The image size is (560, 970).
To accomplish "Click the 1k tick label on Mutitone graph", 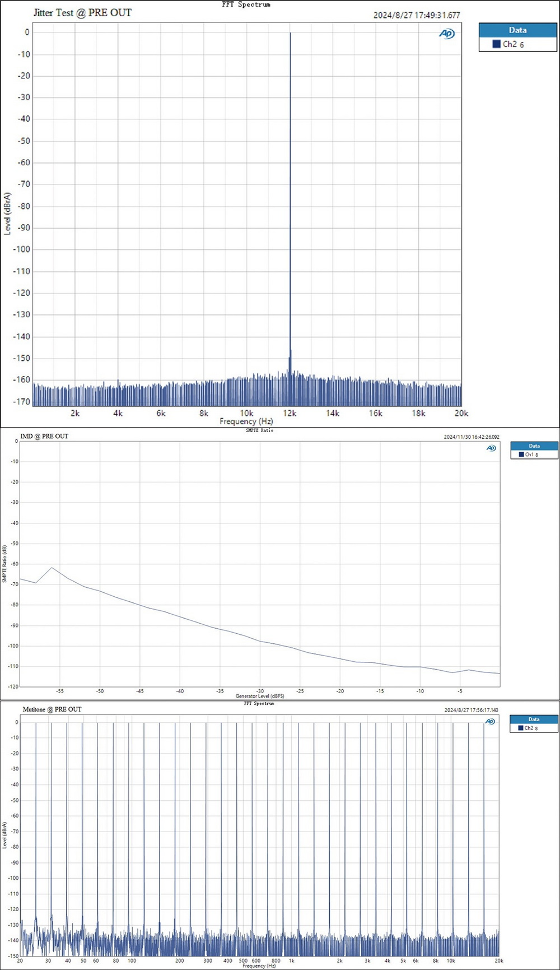I will click(291, 960).
